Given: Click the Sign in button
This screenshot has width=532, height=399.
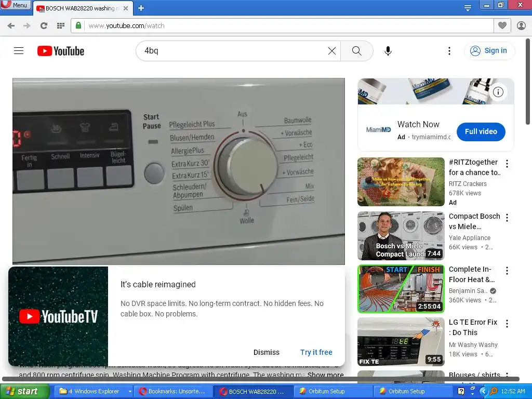Looking at the screenshot, I should pyautogui.click(x=489, y=50).
